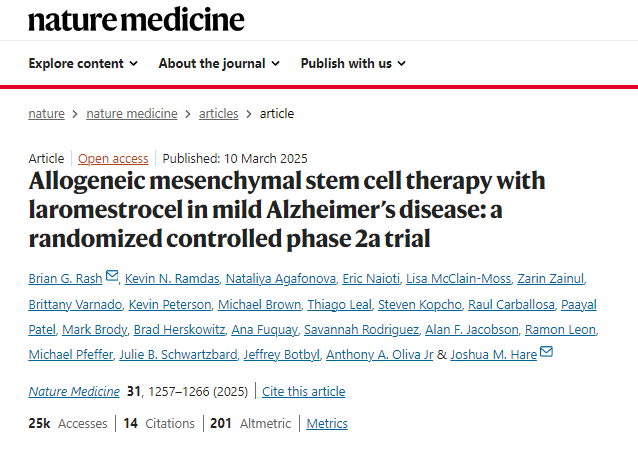Go to the nature breadcrumb link
Viewport: 638px width, 459px height.
tap(46, 114)
